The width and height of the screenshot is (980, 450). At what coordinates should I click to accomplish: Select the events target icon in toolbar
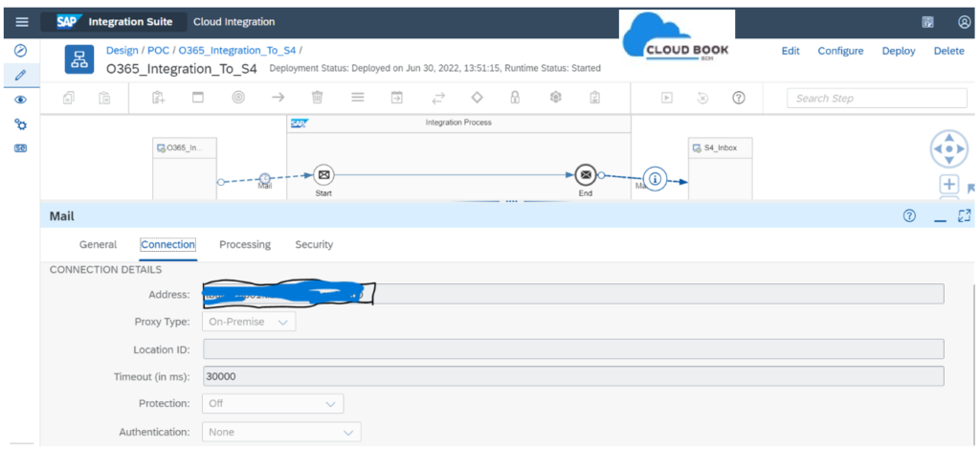[238, 98]
